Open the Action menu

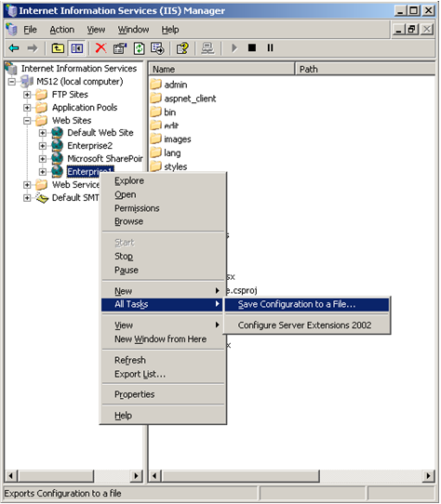click(61, 30)
